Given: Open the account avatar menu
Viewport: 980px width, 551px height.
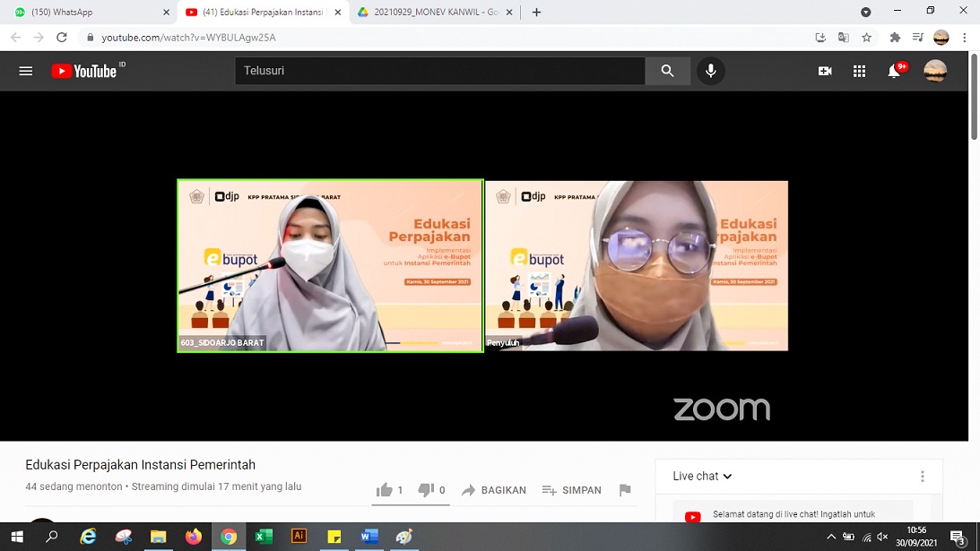Looking at the screenshot, I should point(935,71).
